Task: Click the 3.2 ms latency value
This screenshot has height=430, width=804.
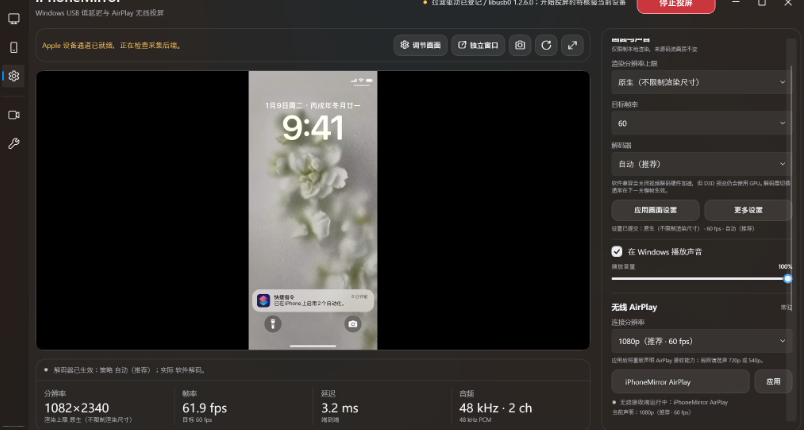Action: point(339,408)
